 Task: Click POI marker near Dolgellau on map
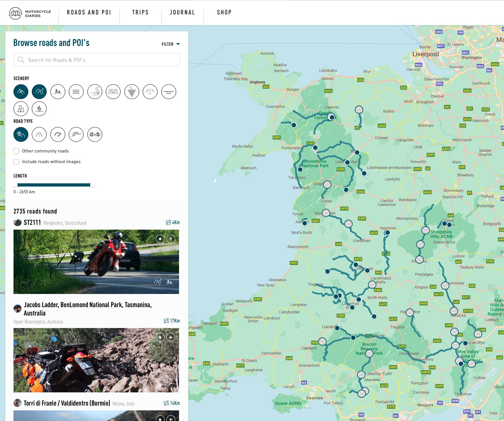(x=327, y=185)
